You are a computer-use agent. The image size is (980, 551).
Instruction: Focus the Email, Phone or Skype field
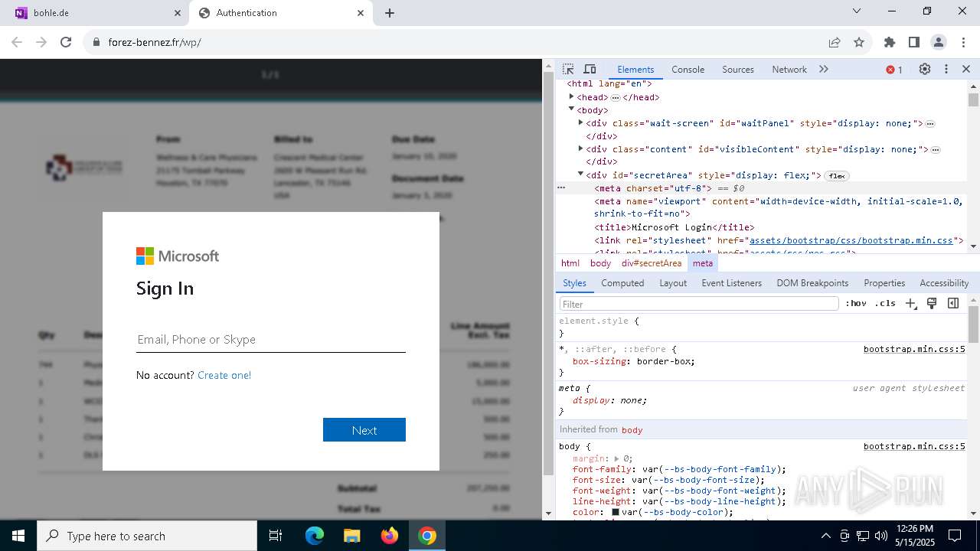click(x=271, y=339)
